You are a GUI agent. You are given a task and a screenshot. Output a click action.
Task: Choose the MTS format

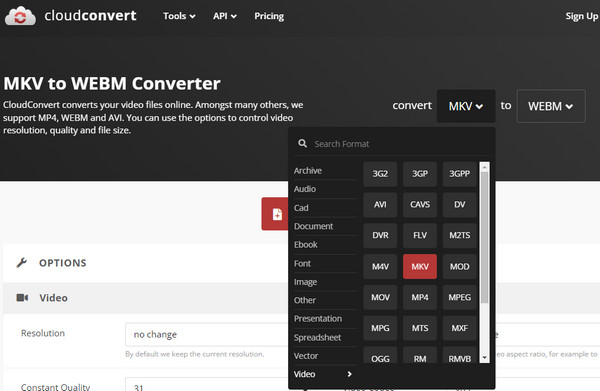(420, 328)
